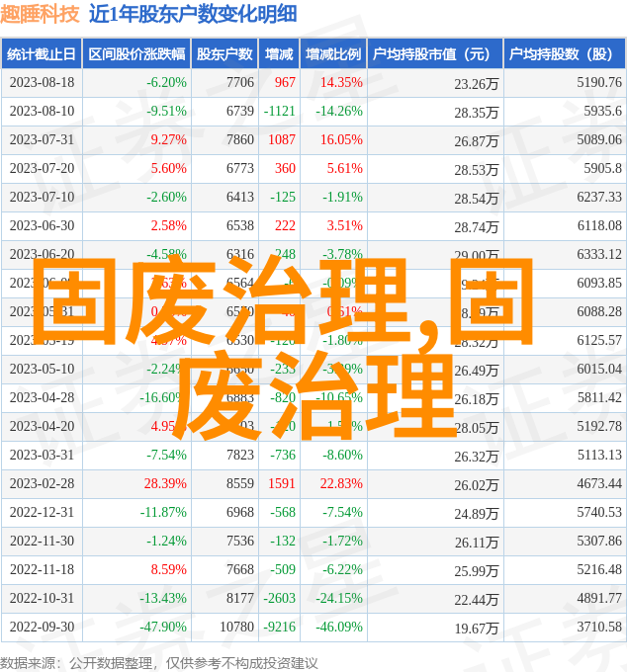Click the date cell 2023-07-10
The width and height of the screenshot is (627, 672).
point(42,197)
